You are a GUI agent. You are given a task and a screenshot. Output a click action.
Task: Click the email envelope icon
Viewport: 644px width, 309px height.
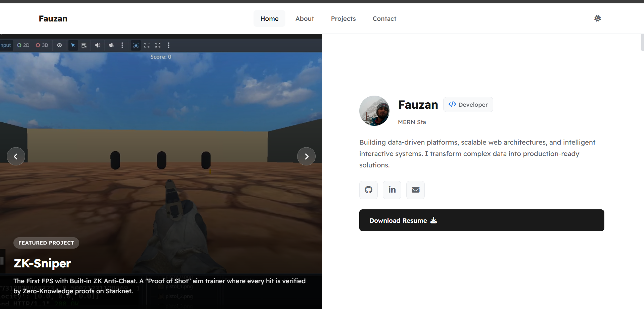point(415,190)
